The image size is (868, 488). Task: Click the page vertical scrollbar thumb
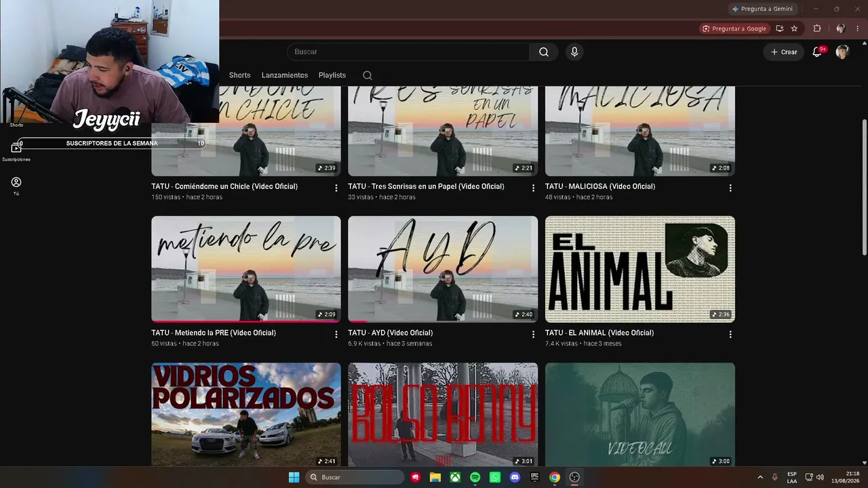[x=864, y=188]
